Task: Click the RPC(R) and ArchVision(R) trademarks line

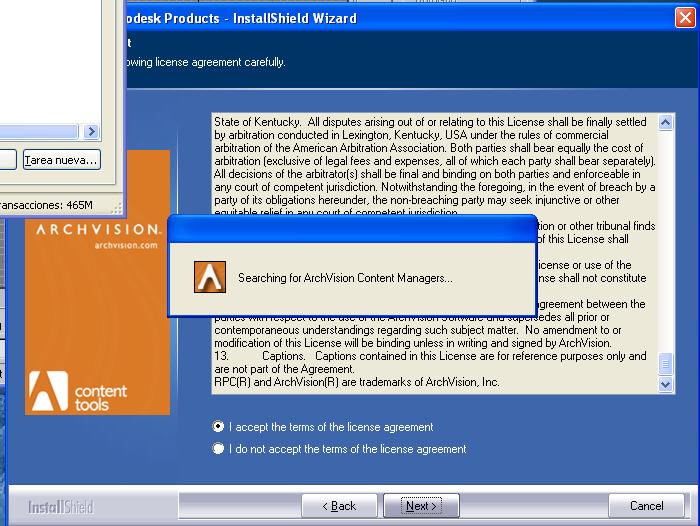Action: point(357,382)
